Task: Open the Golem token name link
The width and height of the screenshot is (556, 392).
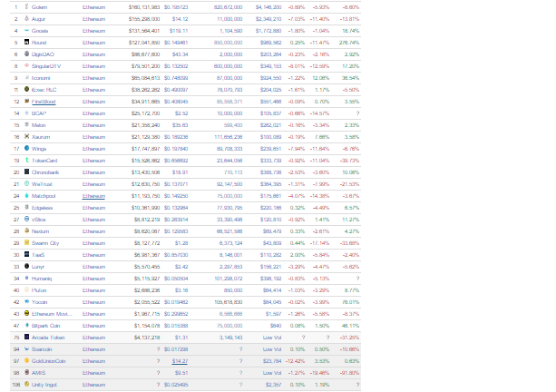Action: click(x=39, y=7)
